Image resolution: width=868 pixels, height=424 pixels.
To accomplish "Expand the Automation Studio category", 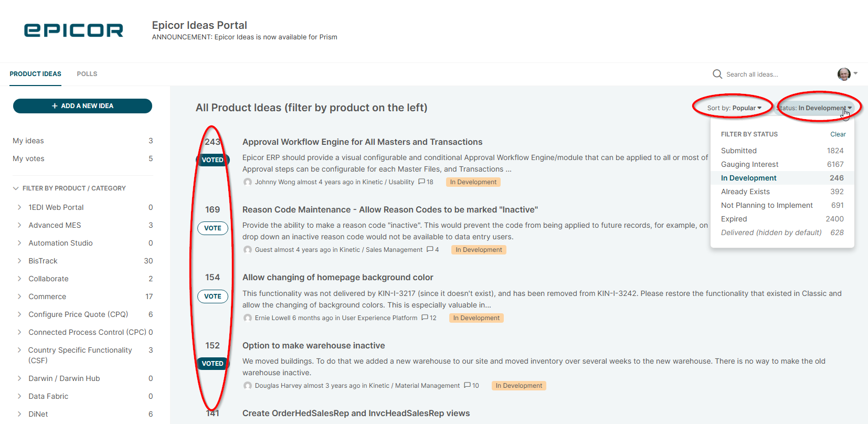I will [19, 243].
